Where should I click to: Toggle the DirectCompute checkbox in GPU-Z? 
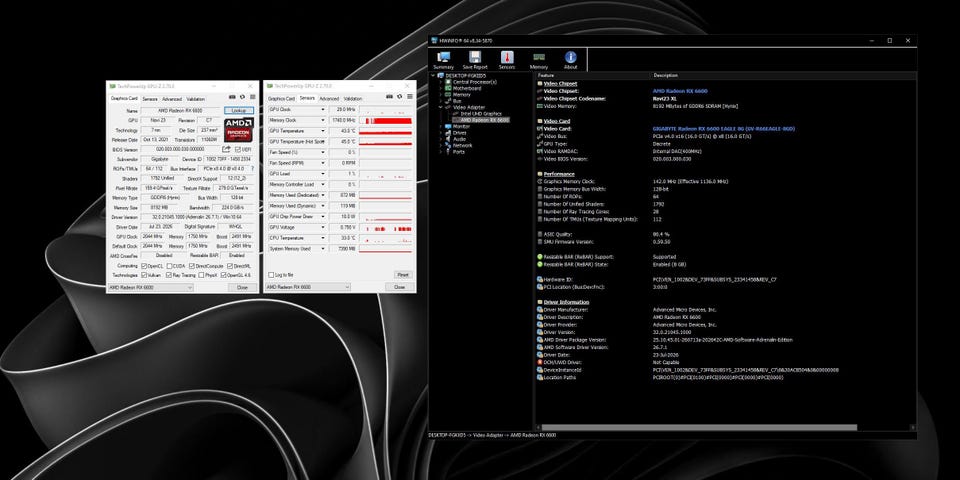point(192,266)
